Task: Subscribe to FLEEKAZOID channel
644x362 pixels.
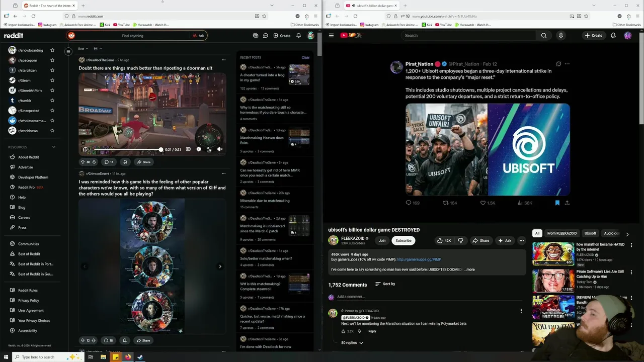Action: tap(403, 241)
